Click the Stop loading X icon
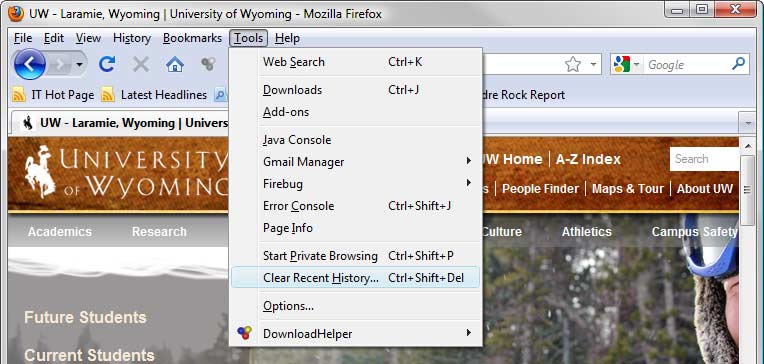764x364 pixels. click(x=141, y=64)
